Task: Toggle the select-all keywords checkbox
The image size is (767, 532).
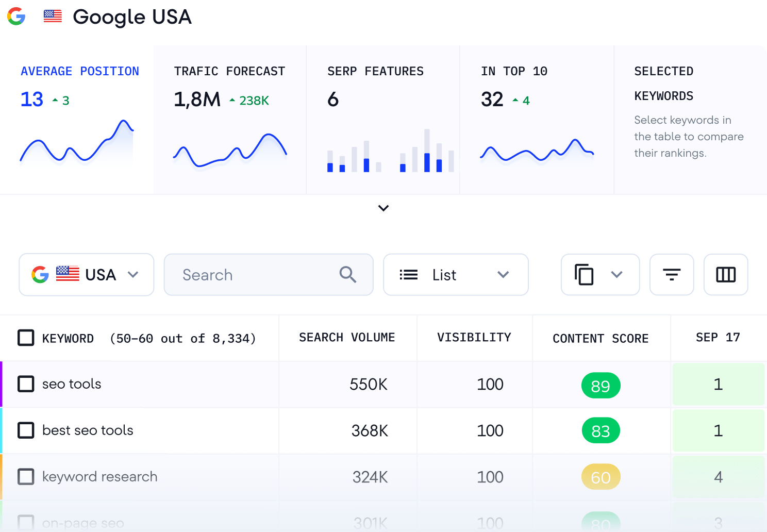Action: (26, 338)
